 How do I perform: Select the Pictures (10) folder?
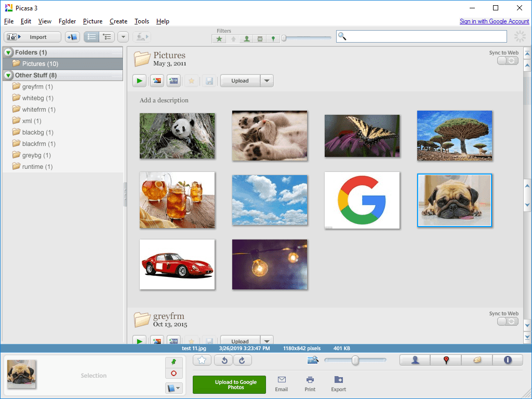(63, 64)
